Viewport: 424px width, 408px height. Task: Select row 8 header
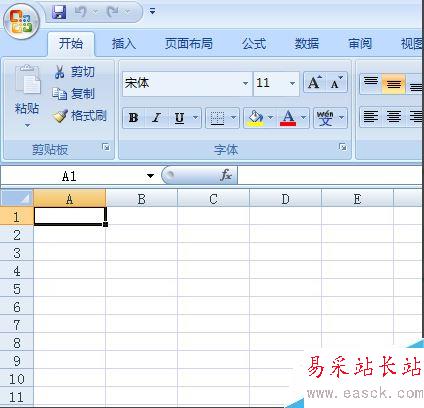(x=16, y=343)
